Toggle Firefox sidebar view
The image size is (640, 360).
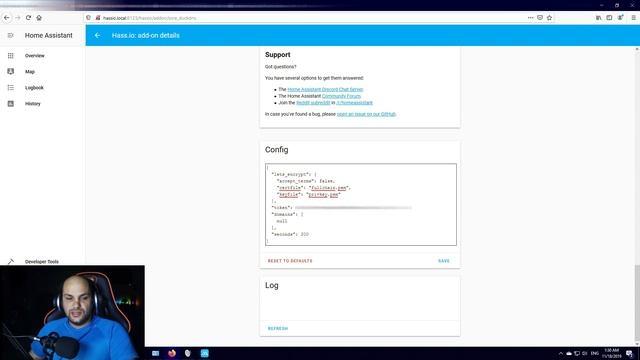coord(609,18)
